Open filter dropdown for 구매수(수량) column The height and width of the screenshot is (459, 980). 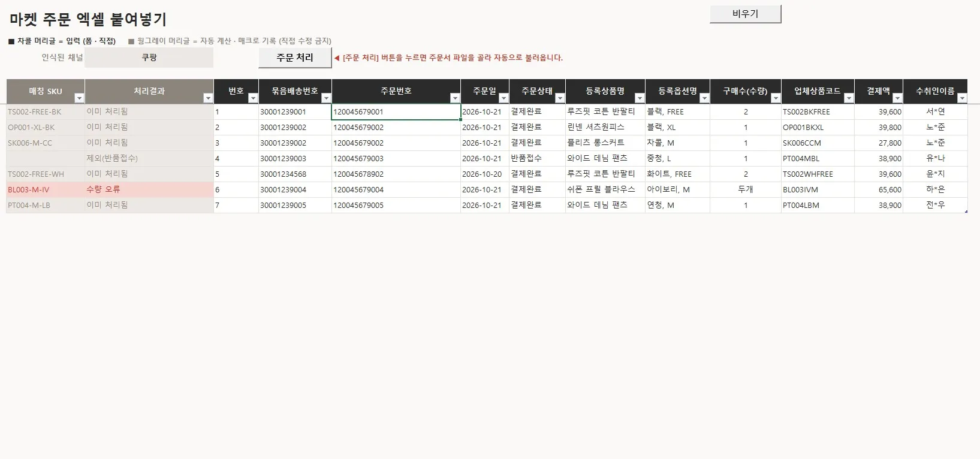[776, 98]
